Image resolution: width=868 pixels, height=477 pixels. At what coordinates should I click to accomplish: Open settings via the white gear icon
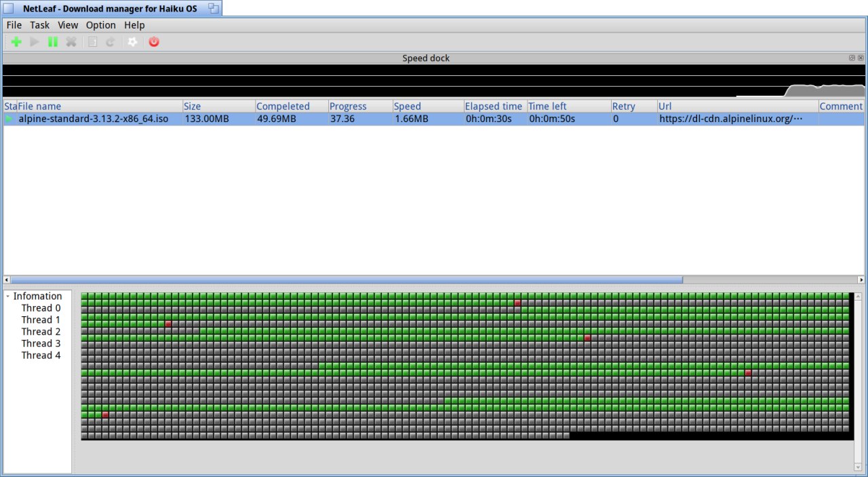pyautogui.click(x=132, y=42)
